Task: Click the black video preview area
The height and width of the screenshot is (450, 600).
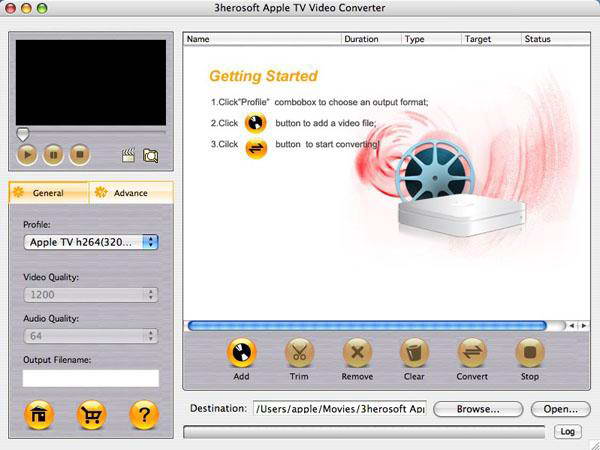Action: pyautogui.click(x=91, y=82)
